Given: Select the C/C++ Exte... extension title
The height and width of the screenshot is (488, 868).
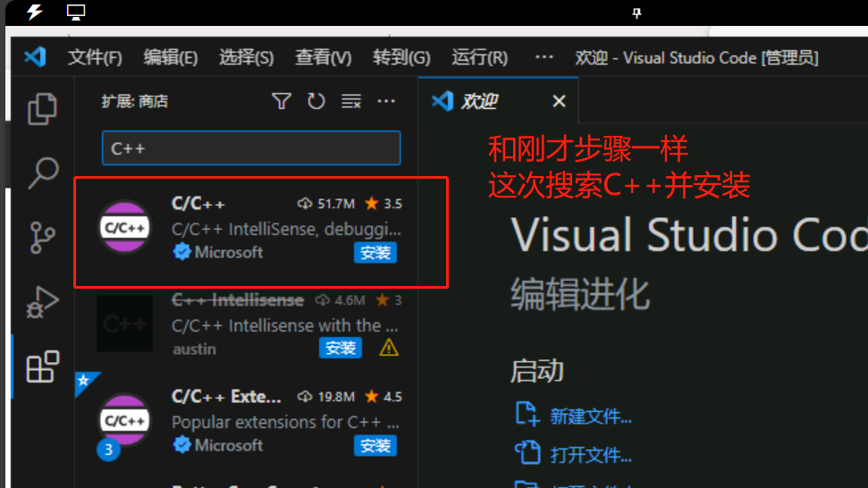Looking at the screenshot, I should pos(226,397).
